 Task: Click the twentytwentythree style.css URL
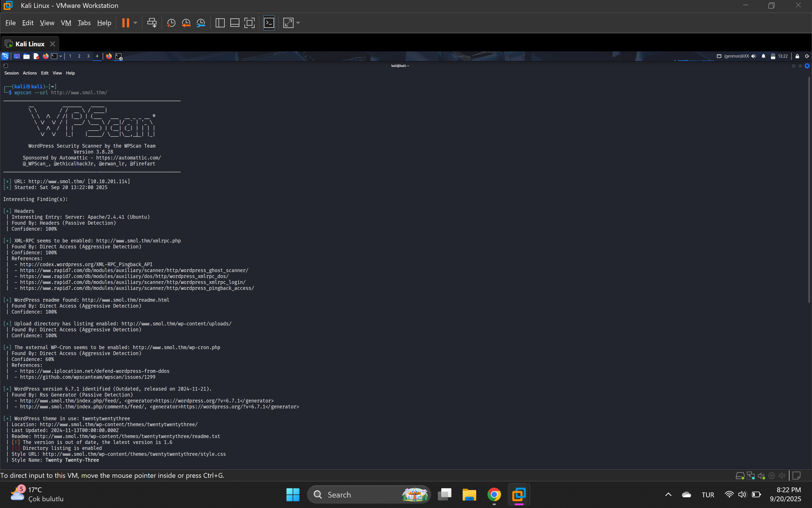point(134,454)
